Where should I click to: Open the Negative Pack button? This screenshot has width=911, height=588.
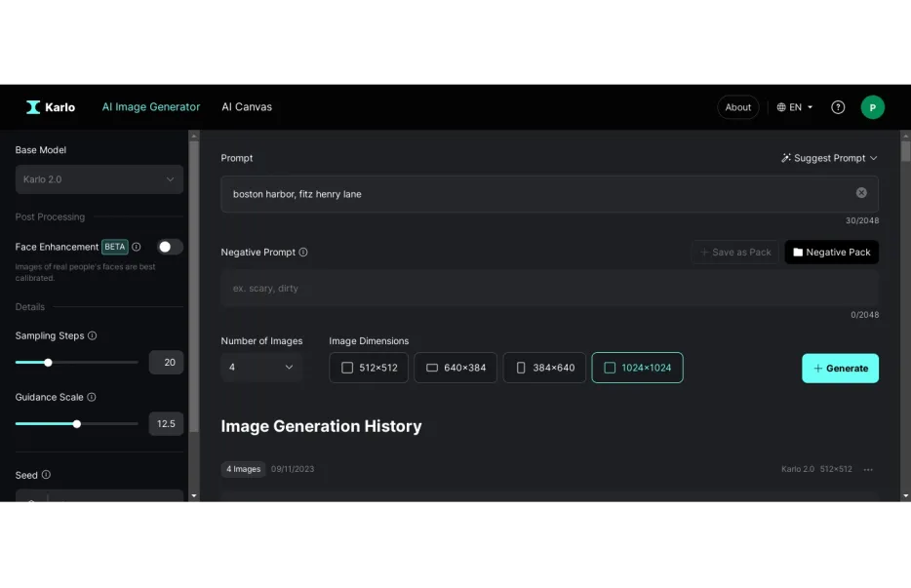[831, 253]
